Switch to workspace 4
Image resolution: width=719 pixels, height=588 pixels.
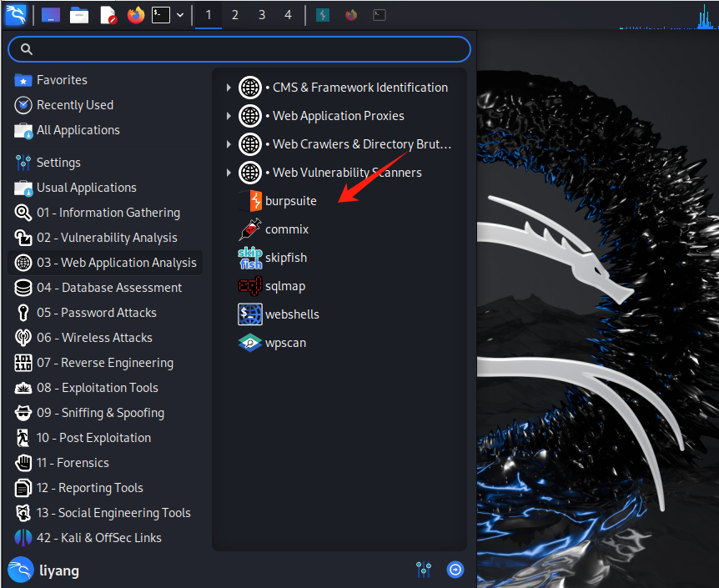pos(288,15)
